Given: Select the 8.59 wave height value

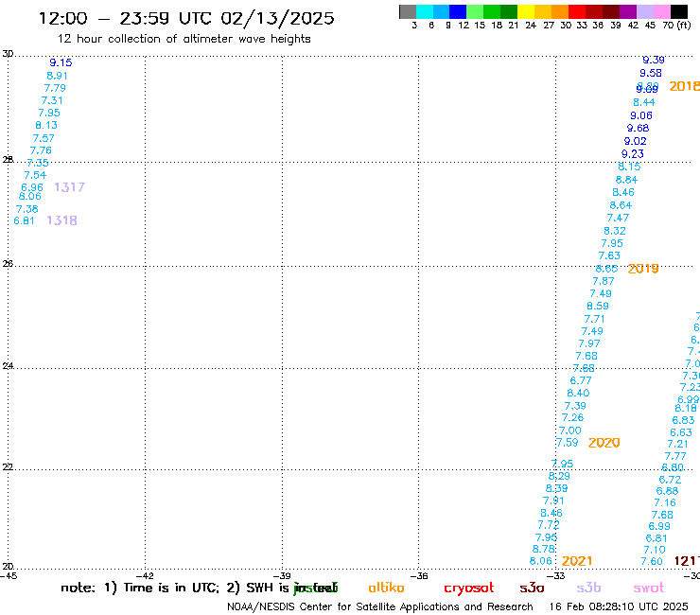Looking at the screenshot, I should 598,306.
